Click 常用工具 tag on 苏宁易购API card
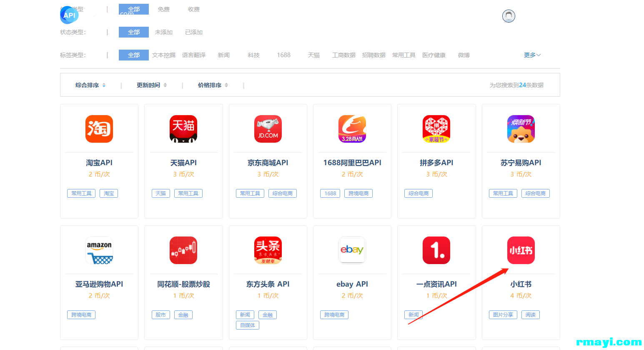 click(x=503, y=194)
